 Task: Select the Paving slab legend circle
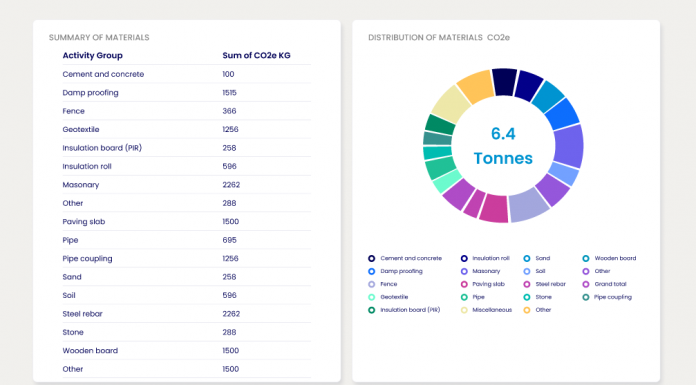[x=464, y=284]
